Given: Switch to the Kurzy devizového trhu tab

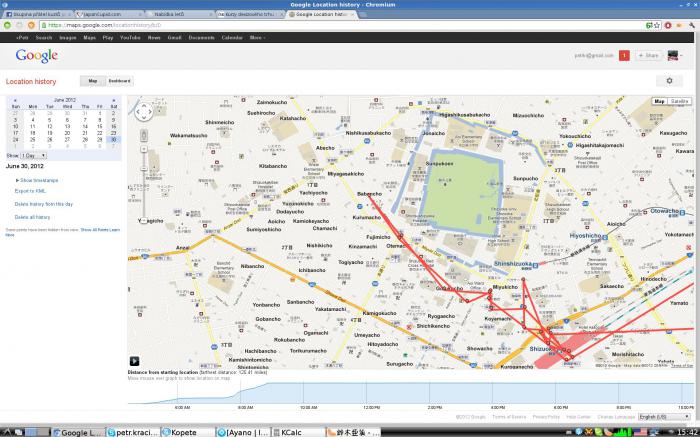Looking at the screenshot, I should (x=249, y=14).
